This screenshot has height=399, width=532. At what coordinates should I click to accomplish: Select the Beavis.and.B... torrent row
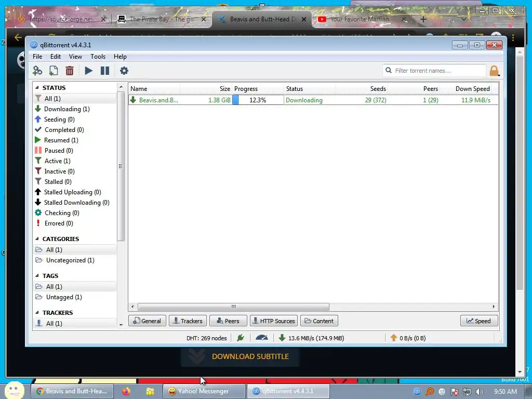(x=313, y=100)
